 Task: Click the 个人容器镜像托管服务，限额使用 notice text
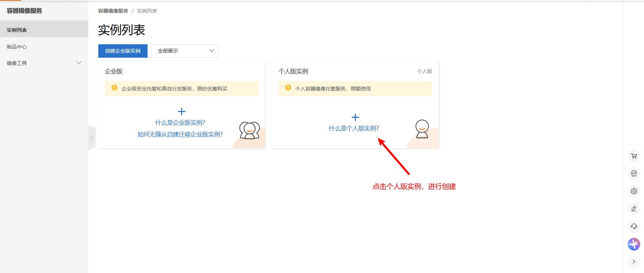point(333,89)
